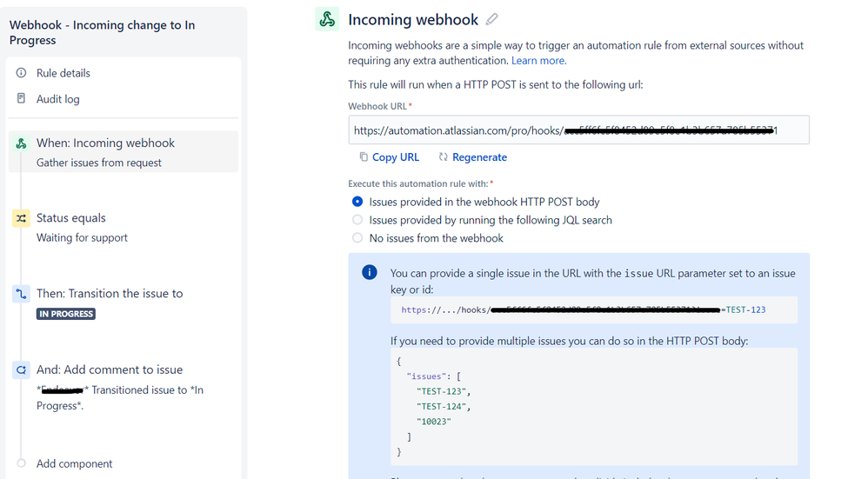Click the document icon beside Audit log

click(x=21, y=98)
